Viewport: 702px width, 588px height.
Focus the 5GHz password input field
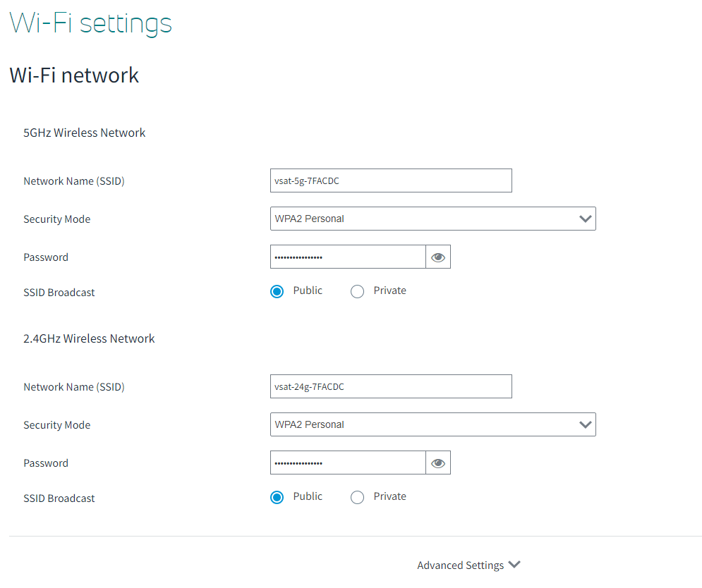(x=347, y=257)
